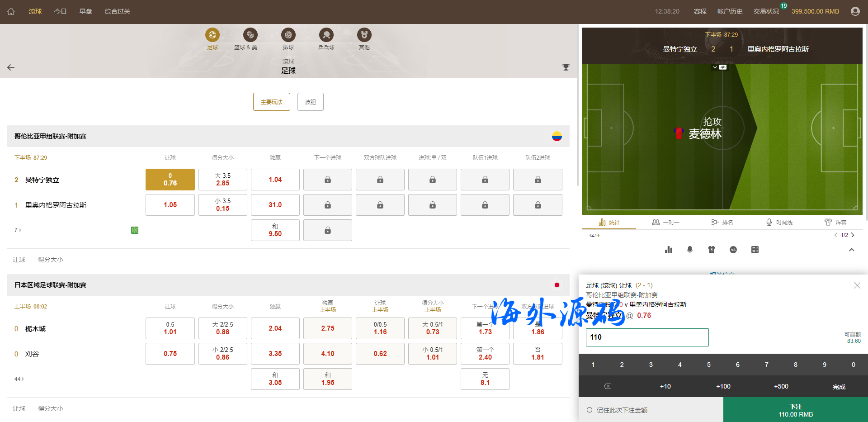Viewport: 868px width, 422px height.
Task: Enable 记住此次下注金额 option
Action: click(590, 410)
